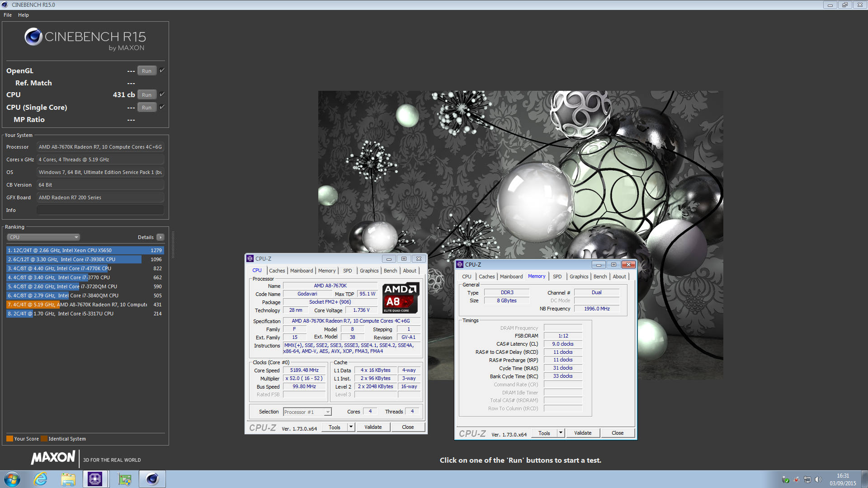Toggle the CPU (Single Core) checkmark
Viewport: 868px width, 488px height.
162,107
